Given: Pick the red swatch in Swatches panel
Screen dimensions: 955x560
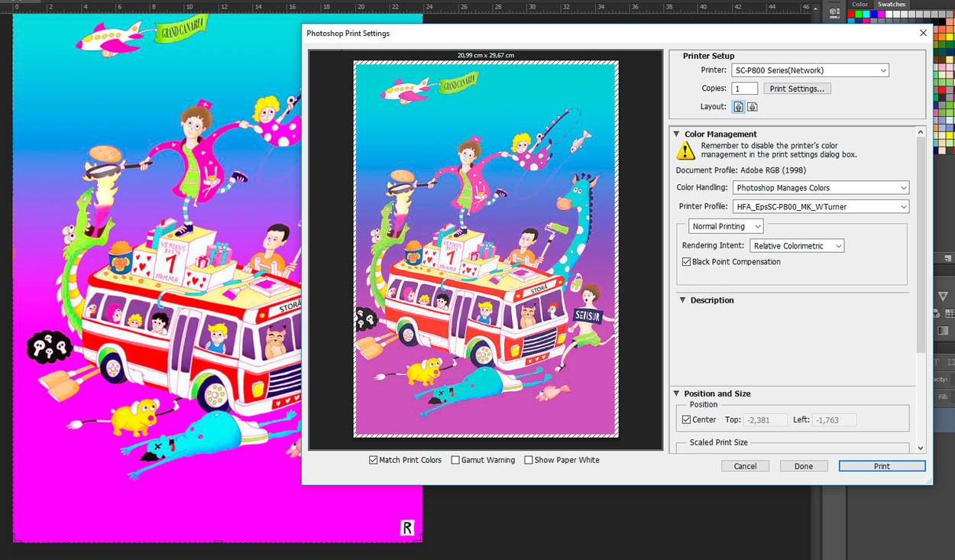Looking at the screenshot, I should tap(851, 14).
